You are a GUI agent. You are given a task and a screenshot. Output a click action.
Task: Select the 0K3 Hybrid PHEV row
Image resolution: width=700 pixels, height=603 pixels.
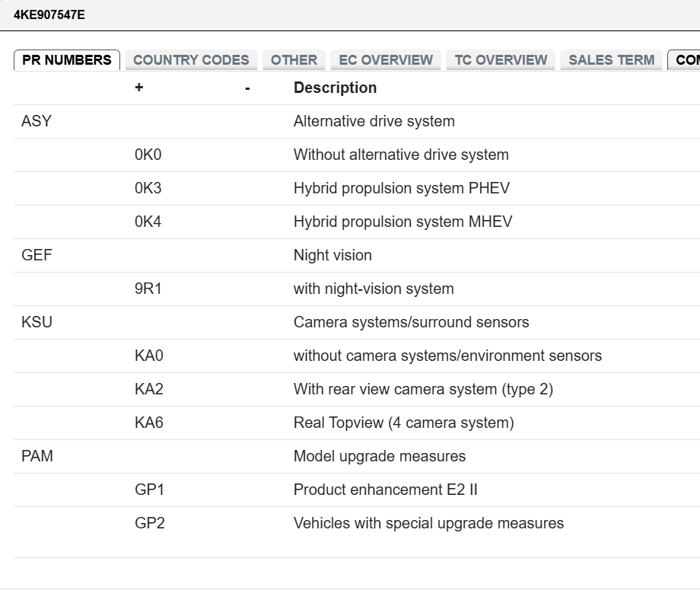point(357,189)
